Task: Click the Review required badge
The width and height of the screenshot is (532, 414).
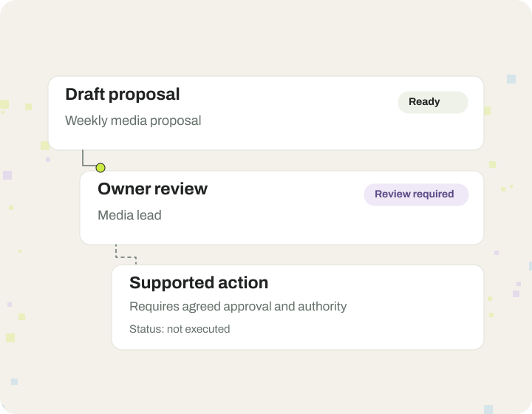Action: (416, 194)
